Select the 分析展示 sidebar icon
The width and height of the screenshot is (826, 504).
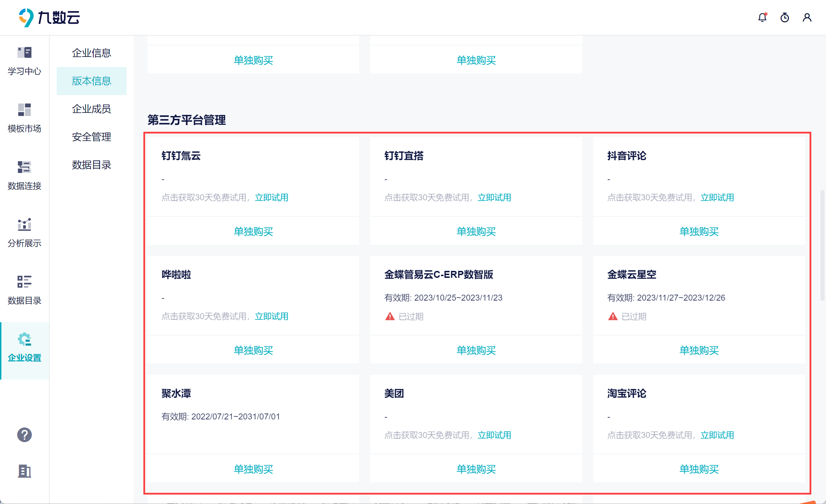pyautogui.click(x=24, y=233)
